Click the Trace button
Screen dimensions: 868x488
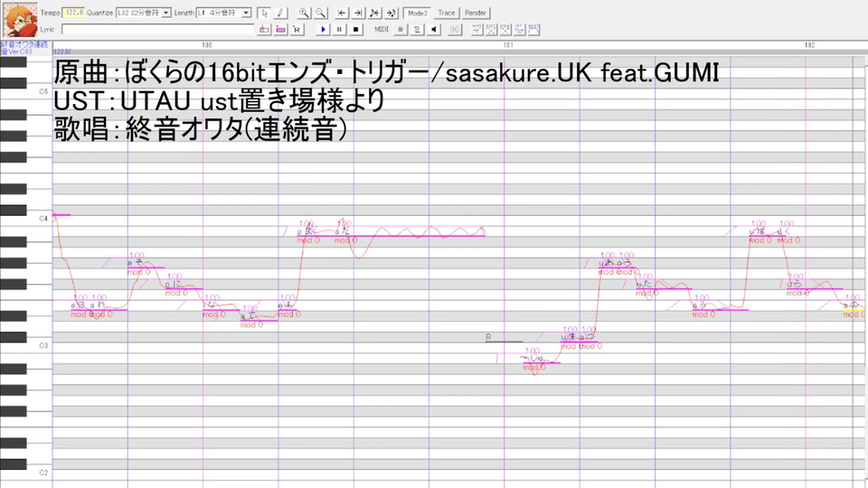446,13
